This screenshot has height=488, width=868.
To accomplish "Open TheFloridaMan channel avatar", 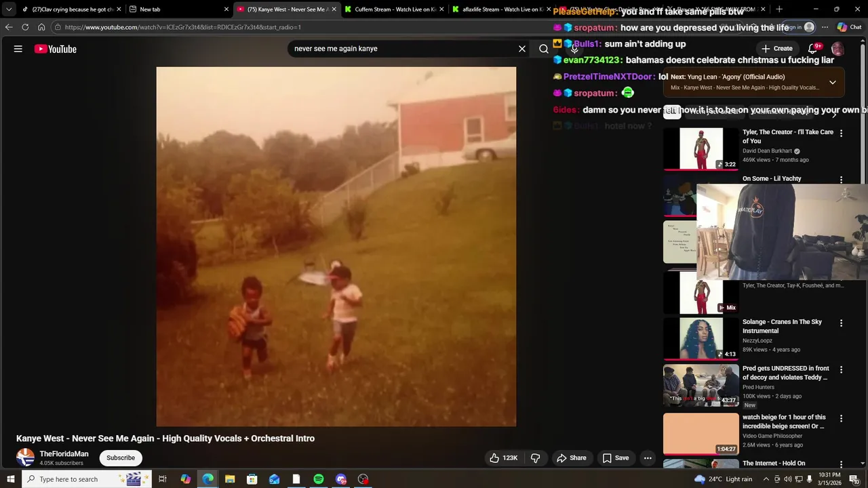I will [x=25, y=457].
